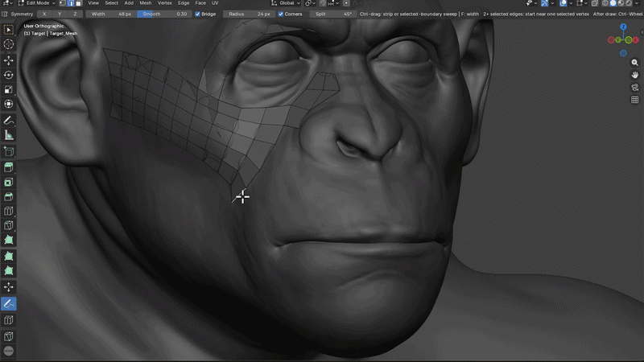Choose the Rotate tool in the toolbar
Screen dimensions: 644x362
pyautogui.click(x=9, y=75)
